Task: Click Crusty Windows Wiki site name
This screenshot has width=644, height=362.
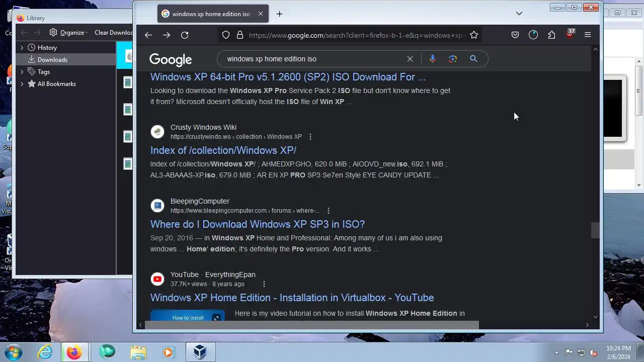Action: pyautogui.click(x=203, y=127)
